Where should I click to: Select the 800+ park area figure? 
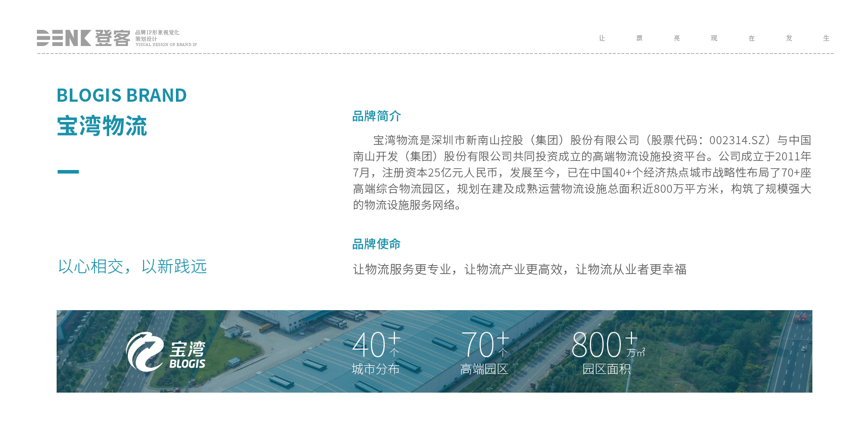[x=607, y=346]
